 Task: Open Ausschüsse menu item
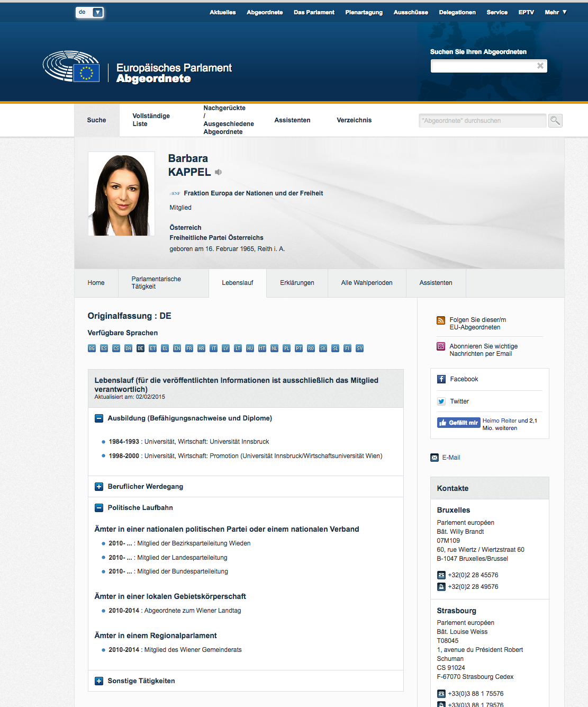(411, 12)
